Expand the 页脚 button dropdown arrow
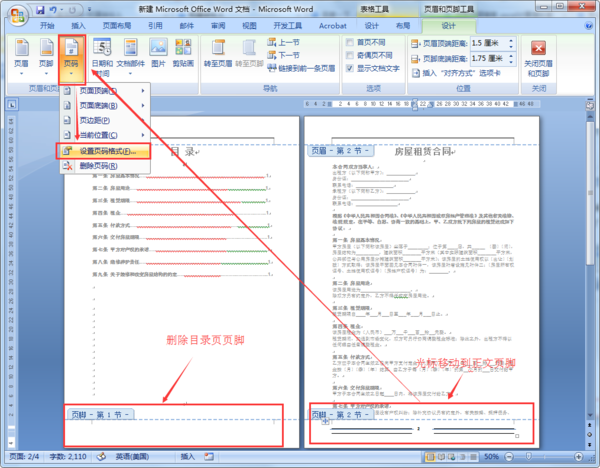Screen dimensions: 600x468 click(46, 73)
